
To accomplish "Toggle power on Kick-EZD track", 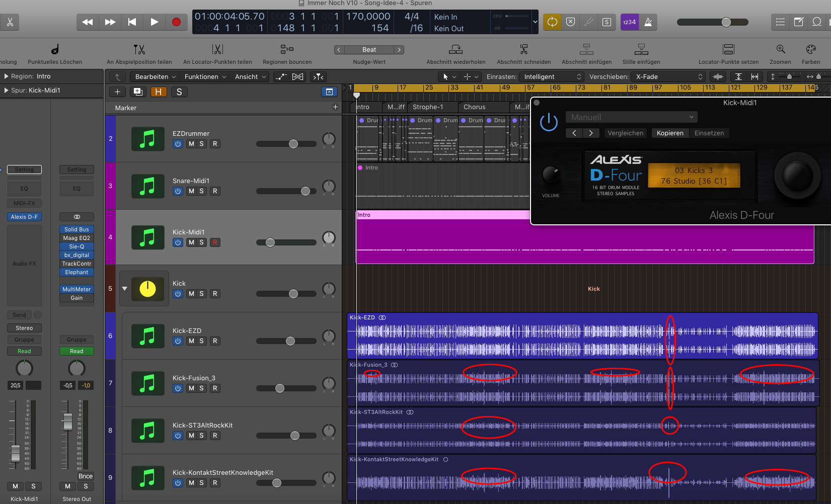I will pyautogui.click(x=178, y=341).
